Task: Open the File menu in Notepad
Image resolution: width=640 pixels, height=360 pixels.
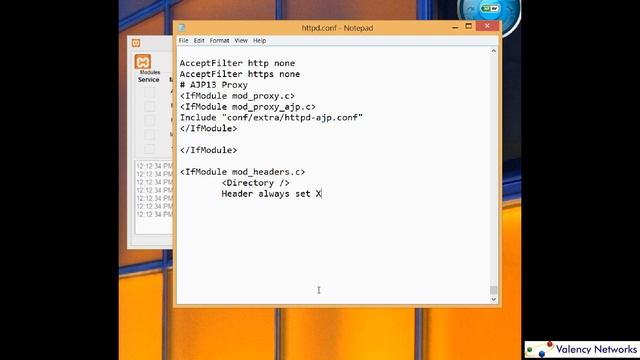Action: [x=183, y=41]
